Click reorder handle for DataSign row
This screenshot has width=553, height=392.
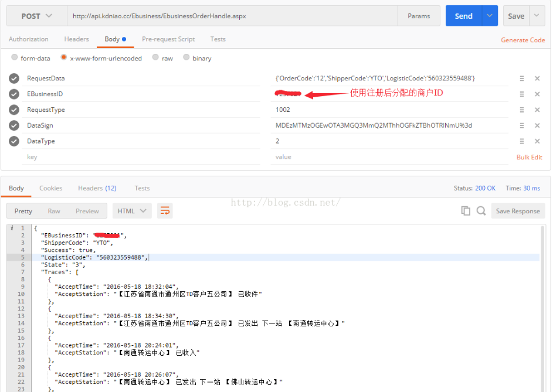521,125
